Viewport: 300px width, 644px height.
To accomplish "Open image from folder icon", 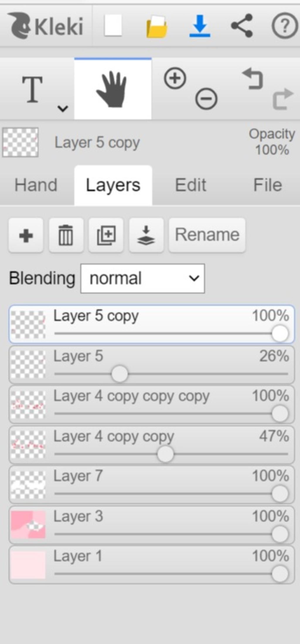I will (x=157, y=26).
